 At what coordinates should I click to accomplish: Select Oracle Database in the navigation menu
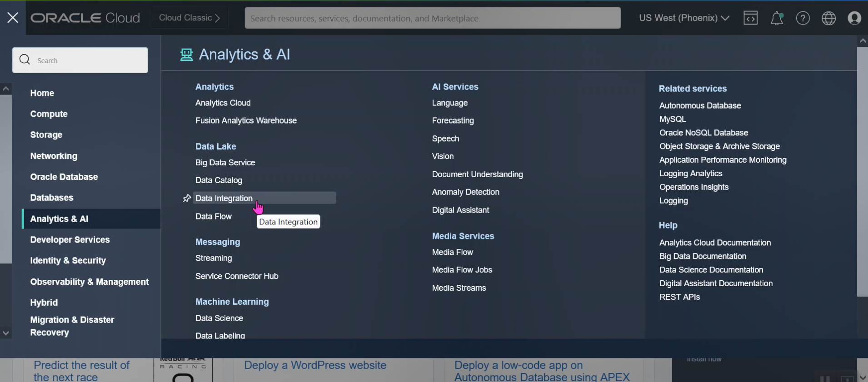pyautogui.click(x=64, y=177)
